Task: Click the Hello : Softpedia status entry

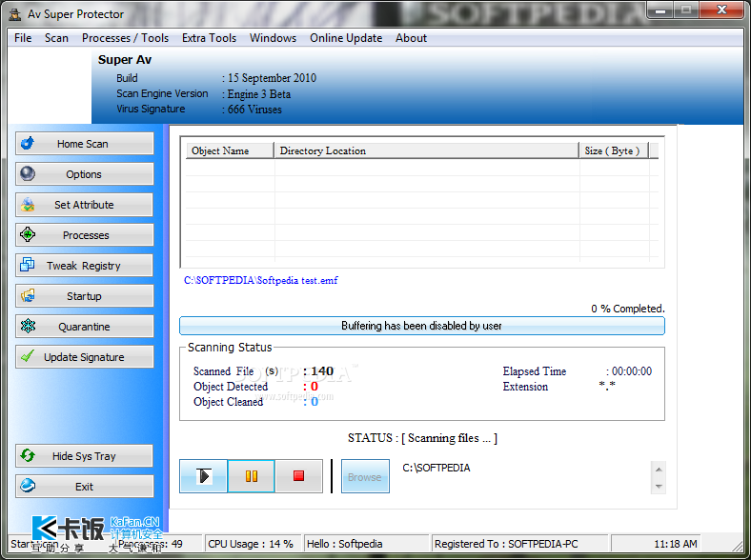Action: tap(344, 544)
